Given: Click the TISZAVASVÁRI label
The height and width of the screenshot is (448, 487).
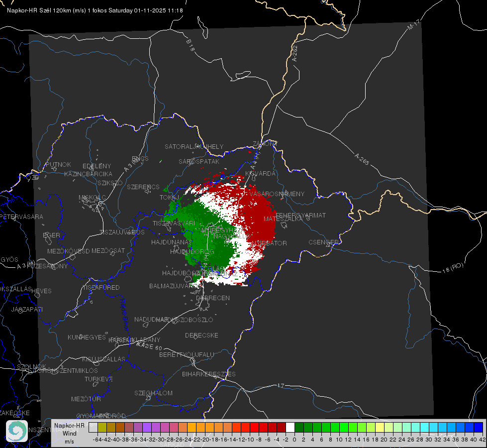Looking at the screenshot, I should [174, 223].
